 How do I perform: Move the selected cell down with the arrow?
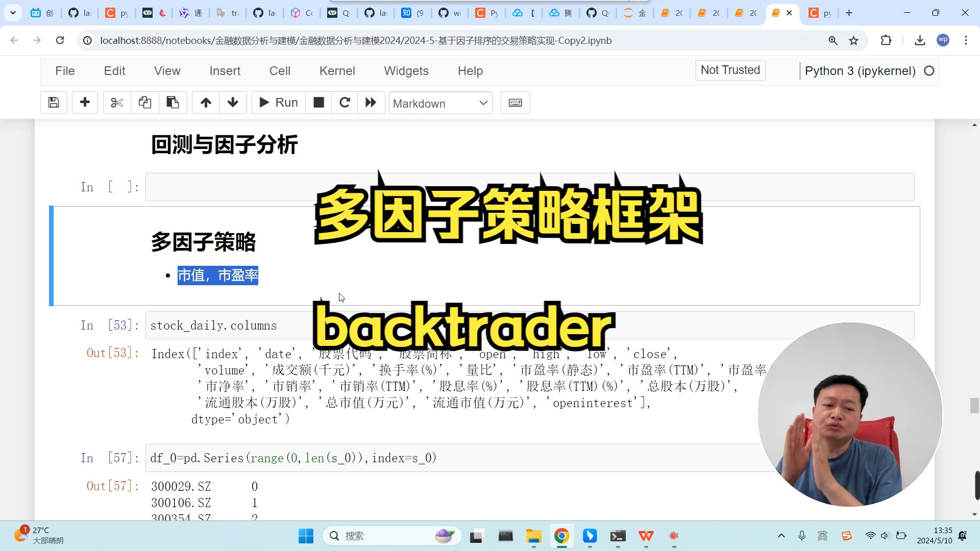(233, 103)
